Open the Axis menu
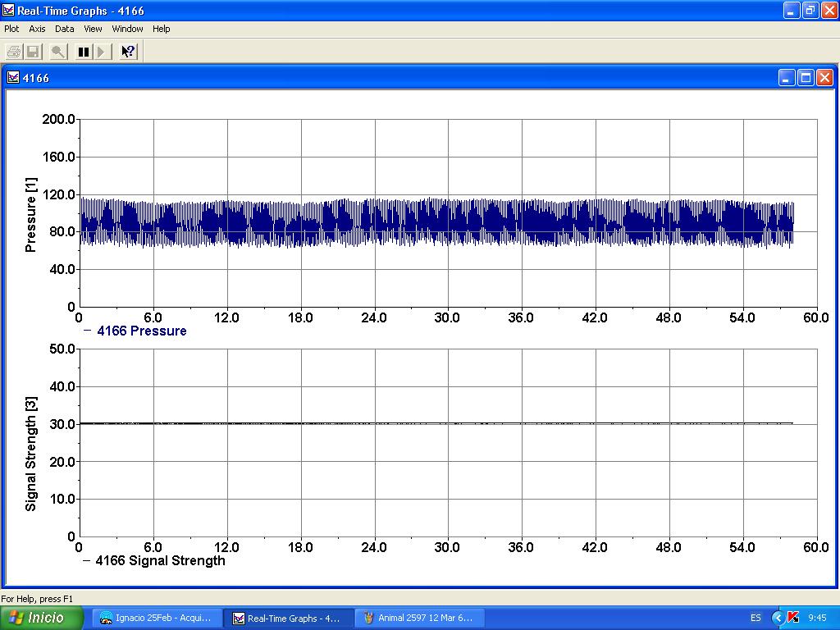The image size is (840, 630). pyautogui.click(x=38, y=29)
